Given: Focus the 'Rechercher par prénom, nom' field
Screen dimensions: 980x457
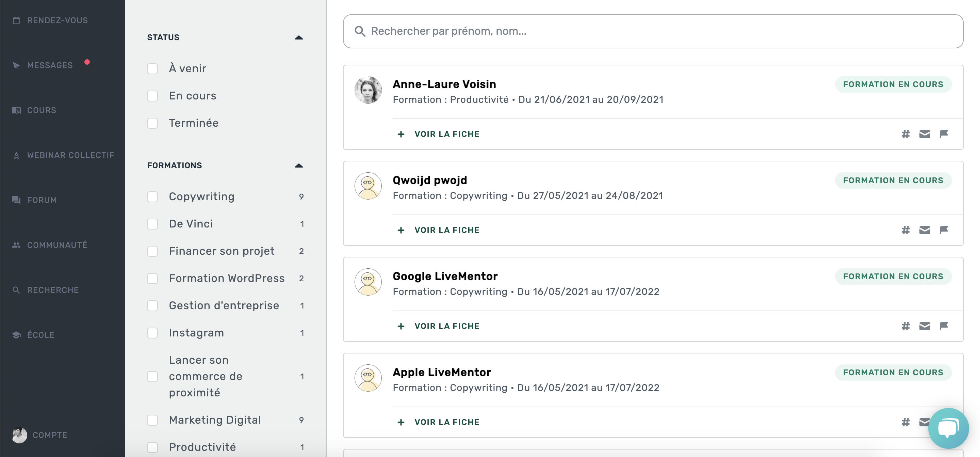Looking at the screenshot, I should pos(647,31).
